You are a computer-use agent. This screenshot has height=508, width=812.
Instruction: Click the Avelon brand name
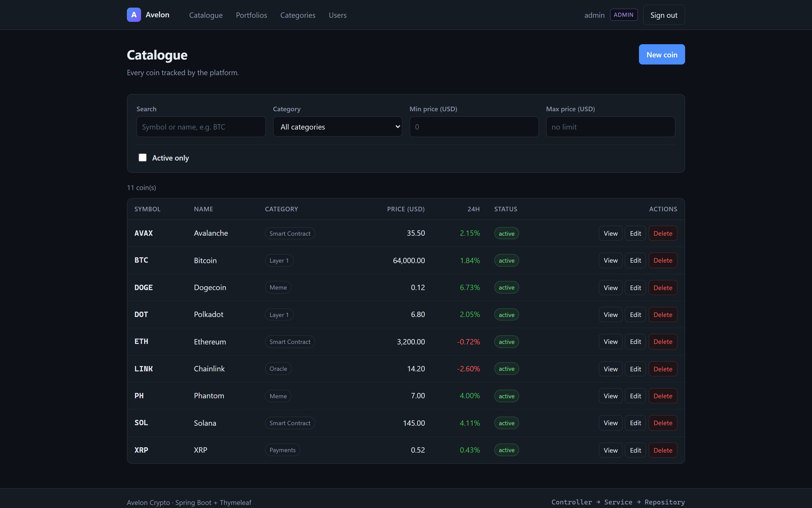click(157, 15)
